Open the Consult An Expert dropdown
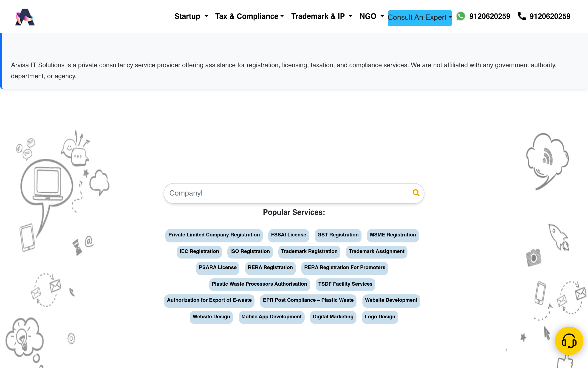Image resolution: width=588 pixels, height=368 pixels. coord(420,18)
